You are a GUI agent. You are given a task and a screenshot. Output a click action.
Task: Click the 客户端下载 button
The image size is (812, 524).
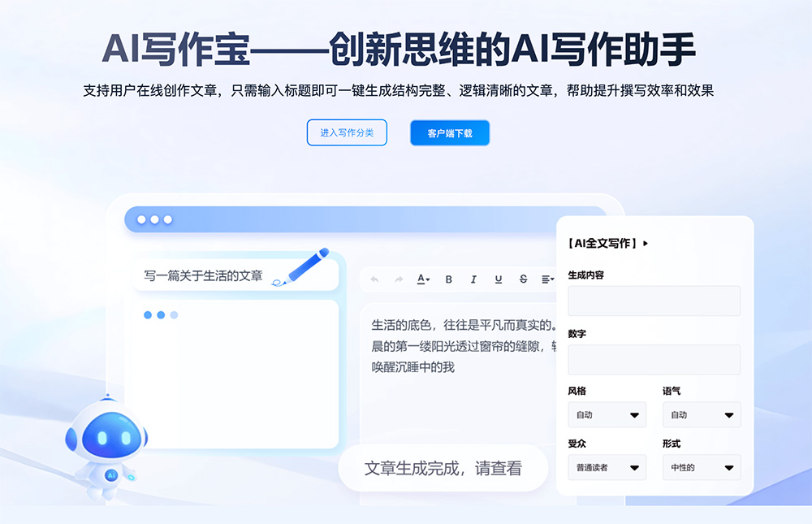[449, 132]
